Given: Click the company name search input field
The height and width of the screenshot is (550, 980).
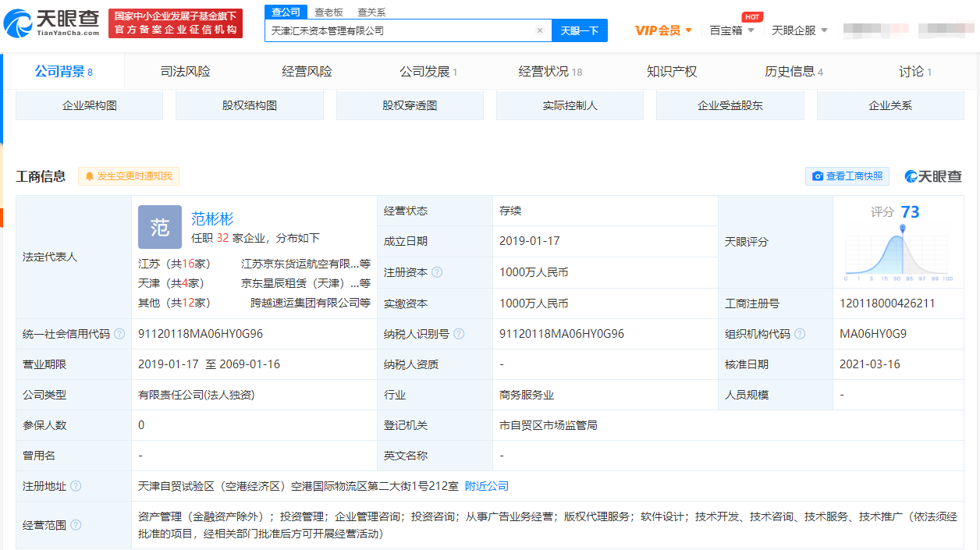Looking at the screenshot, I should 399,30.
